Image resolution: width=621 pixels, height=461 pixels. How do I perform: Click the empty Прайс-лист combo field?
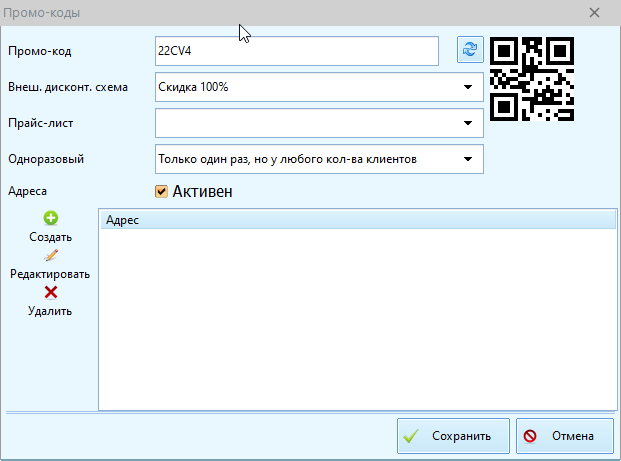click(x=305, y=123)
